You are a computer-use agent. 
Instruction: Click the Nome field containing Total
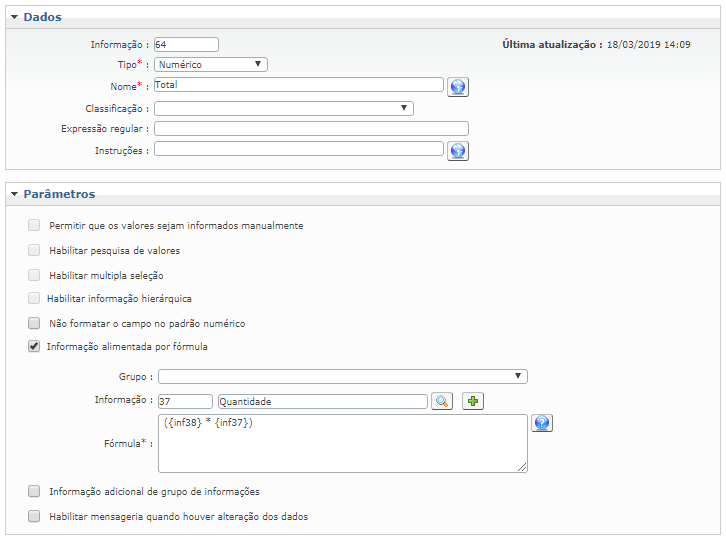pyautogui.click(x=298, y=86)
